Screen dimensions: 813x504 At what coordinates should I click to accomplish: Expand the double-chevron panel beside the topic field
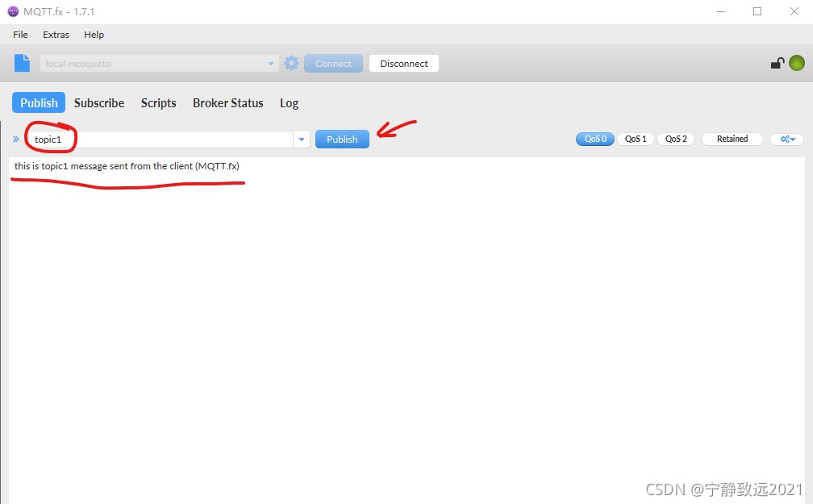coord(15,139)
